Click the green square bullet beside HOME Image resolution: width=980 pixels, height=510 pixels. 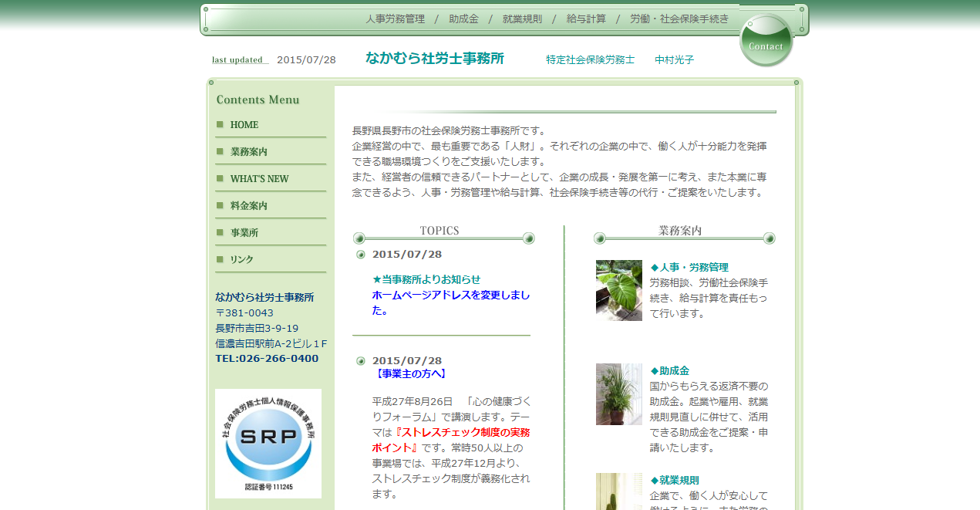pyautogui.click(x=220, y=124)
